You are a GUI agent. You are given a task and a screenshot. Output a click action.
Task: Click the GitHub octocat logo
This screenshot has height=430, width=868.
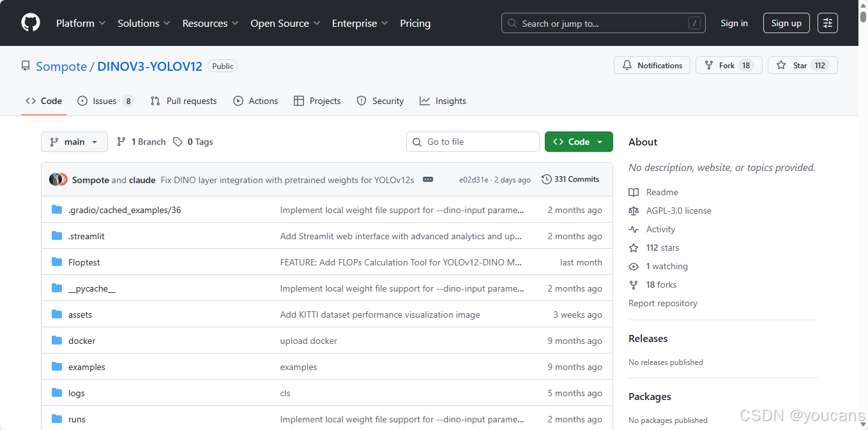[31, 23]
